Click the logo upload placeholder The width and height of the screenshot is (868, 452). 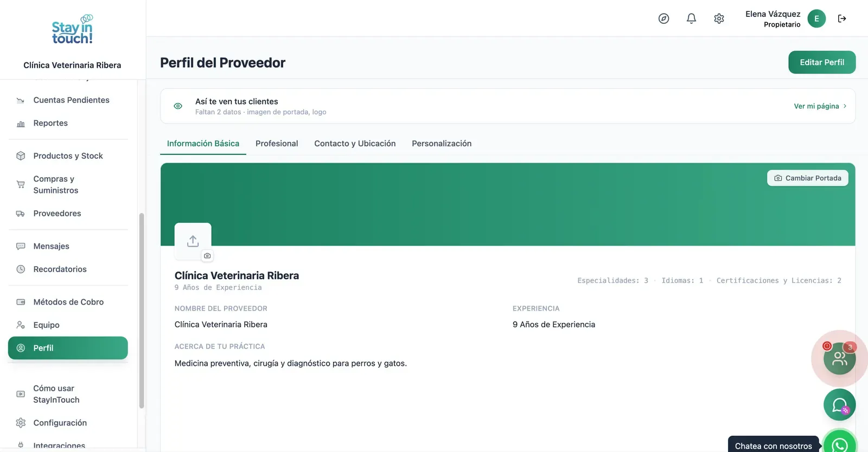pos(193,241)
